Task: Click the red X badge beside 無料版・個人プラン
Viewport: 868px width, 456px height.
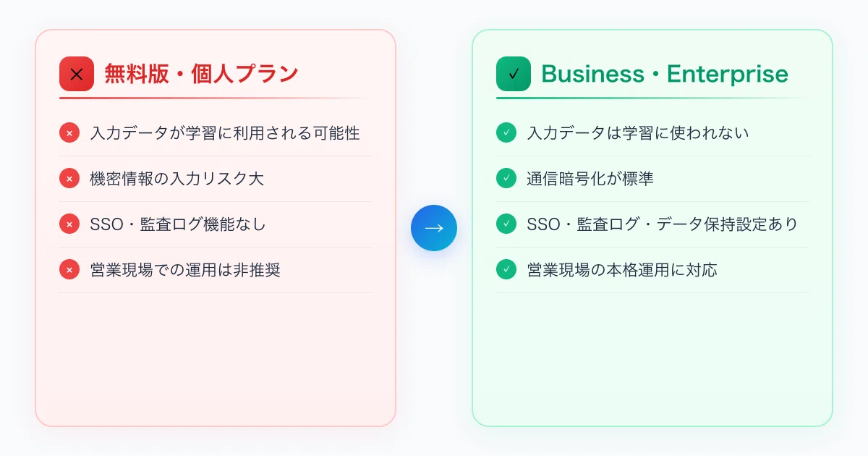Action: click(x=77, y=74)
